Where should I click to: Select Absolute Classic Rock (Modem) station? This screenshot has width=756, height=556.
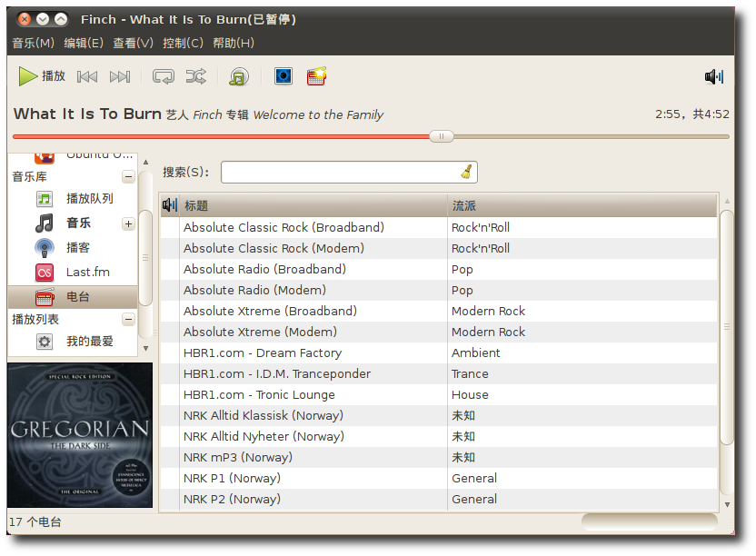tap(438, 248)
